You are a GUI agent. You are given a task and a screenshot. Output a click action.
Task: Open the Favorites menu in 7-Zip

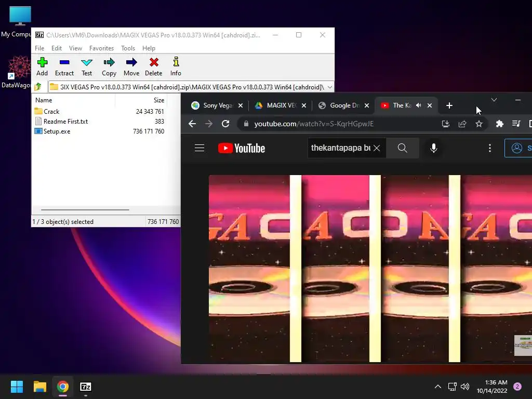pyautogui.click(x=101, y=48)
